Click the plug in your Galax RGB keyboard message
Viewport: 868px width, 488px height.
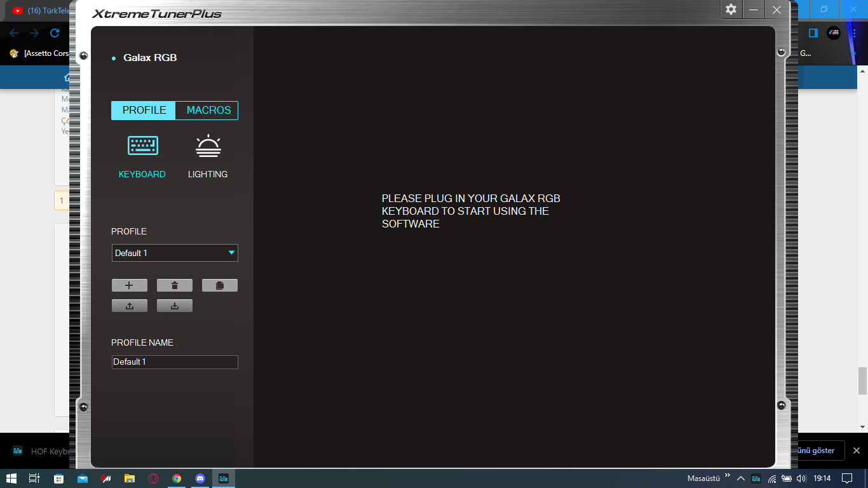(x=471, y=211)
